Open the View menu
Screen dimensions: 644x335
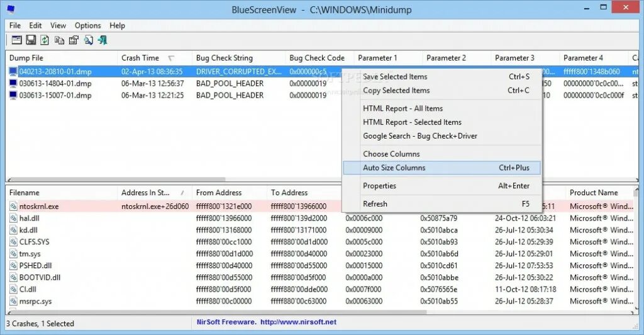(x=58, y=25)
